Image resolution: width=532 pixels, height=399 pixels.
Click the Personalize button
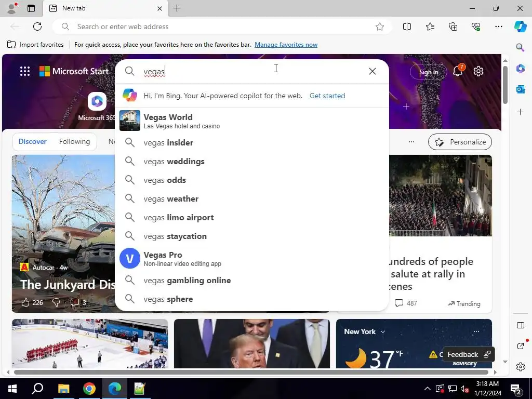click(460, 142)
